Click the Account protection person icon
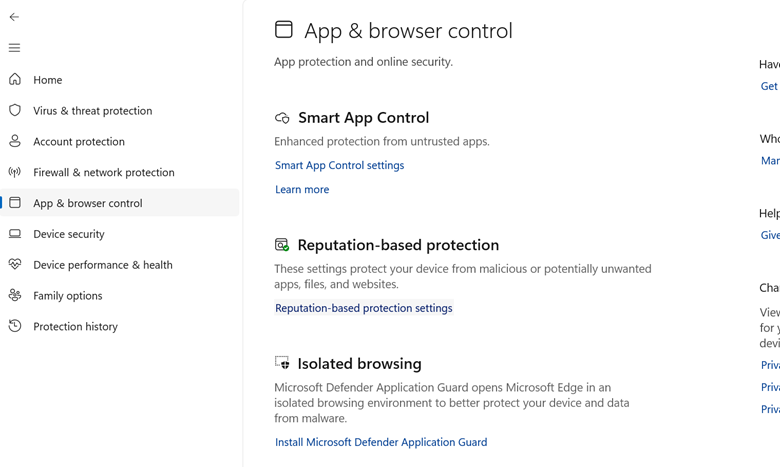Screen dimensions: 780x467 pos(15,141)
